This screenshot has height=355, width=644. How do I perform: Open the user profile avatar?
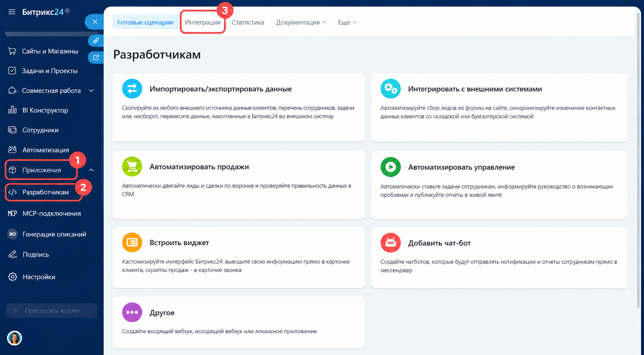pyautogui.click(x=14, y=338)
